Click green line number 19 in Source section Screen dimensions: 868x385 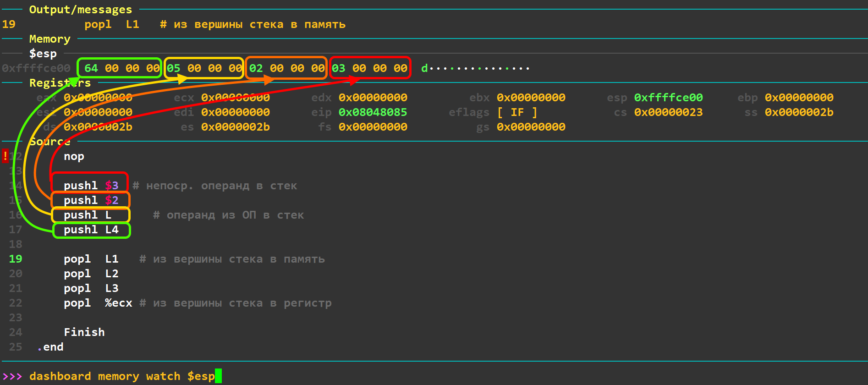tap(15, 259)
